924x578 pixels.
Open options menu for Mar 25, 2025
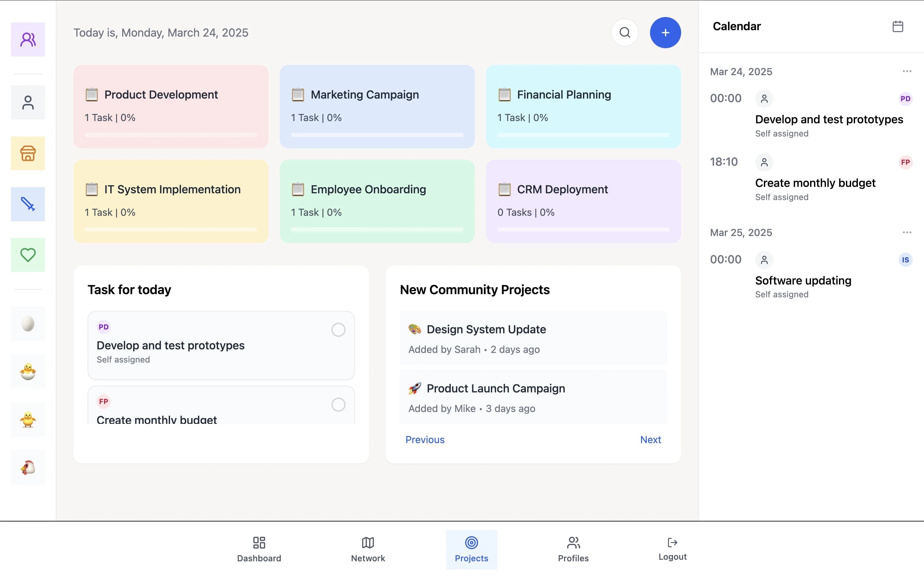[x=907, y=232]
